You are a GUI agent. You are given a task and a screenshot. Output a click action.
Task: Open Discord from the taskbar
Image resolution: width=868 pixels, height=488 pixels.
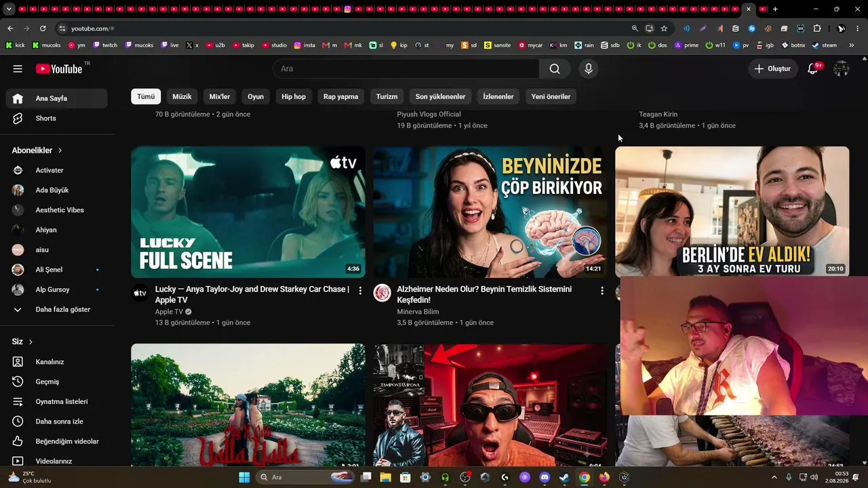pos(545,477)
